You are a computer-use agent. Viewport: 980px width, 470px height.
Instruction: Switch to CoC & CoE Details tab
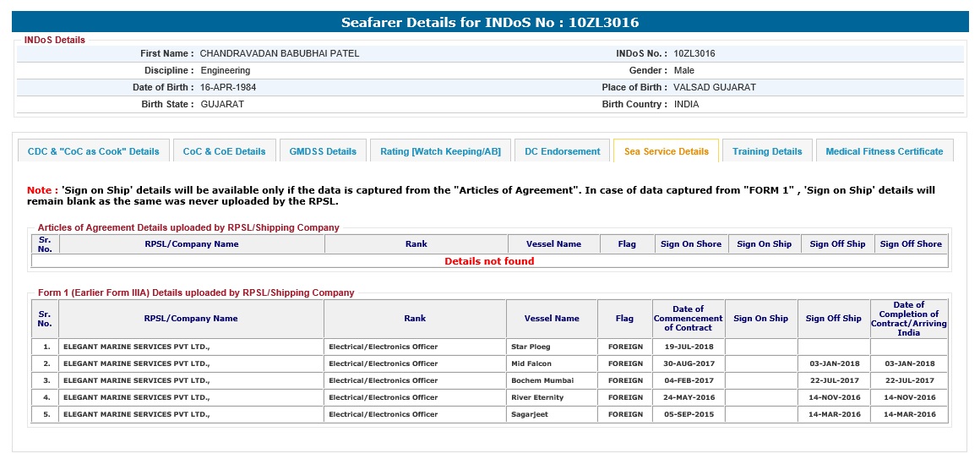[x=224, y=151]
